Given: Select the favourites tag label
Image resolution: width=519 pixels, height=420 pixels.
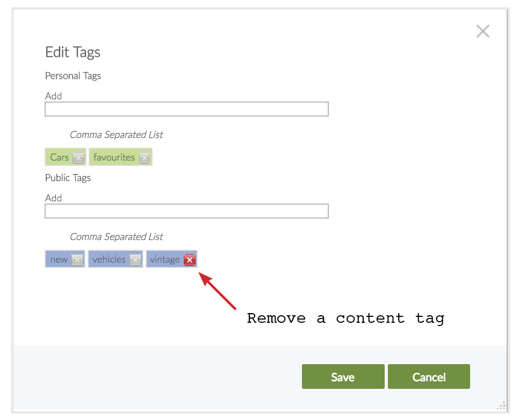Looking at the screenshot, I should click(x=114, y=157).
